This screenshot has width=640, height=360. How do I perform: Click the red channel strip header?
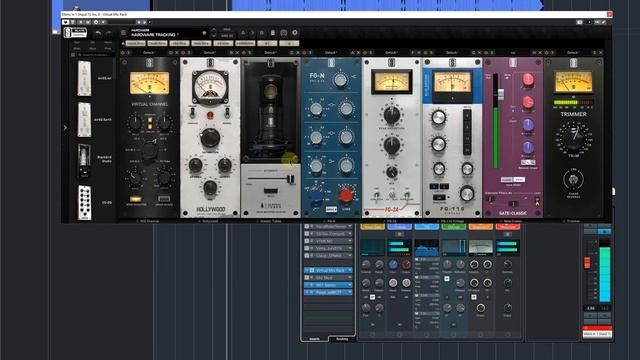pos(507,227)
